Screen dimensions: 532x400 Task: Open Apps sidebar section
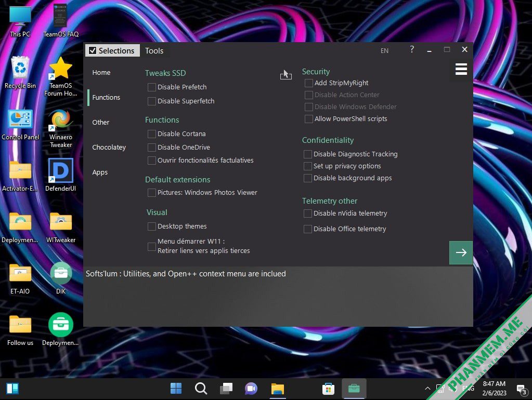[x=100, y=172]
